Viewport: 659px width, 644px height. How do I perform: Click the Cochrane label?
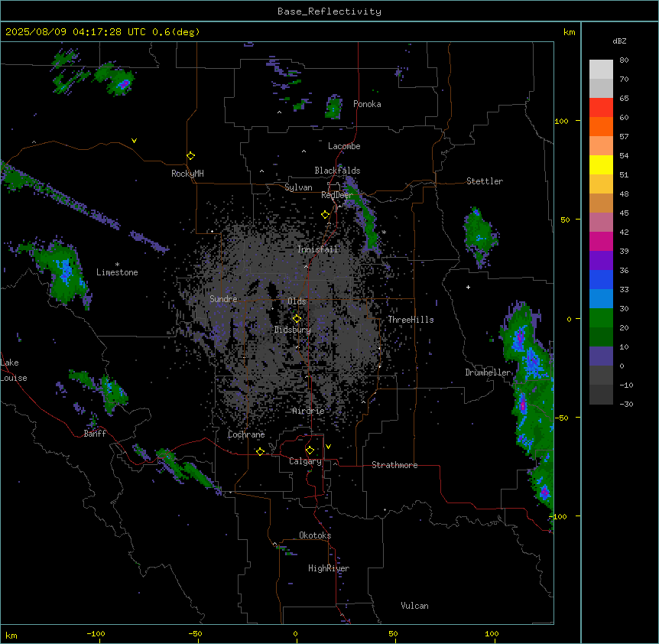(246, 434)
